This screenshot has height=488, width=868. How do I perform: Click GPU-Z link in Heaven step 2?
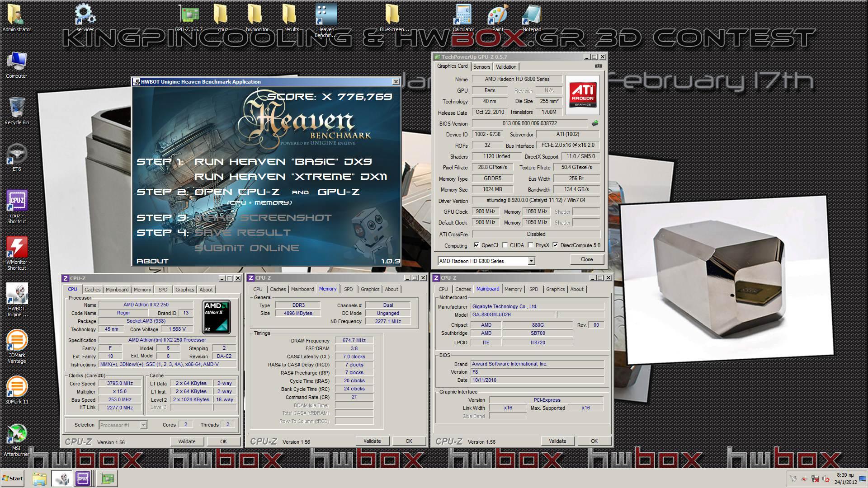click(339, 192)
